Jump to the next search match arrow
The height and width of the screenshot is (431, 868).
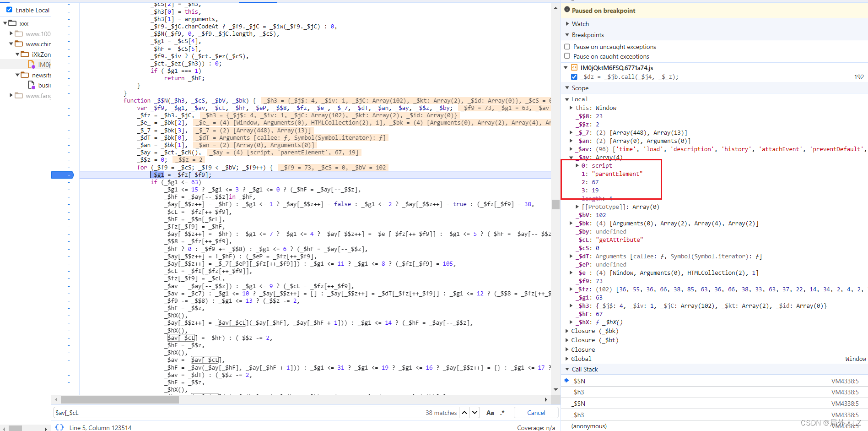tap(475, 413)
